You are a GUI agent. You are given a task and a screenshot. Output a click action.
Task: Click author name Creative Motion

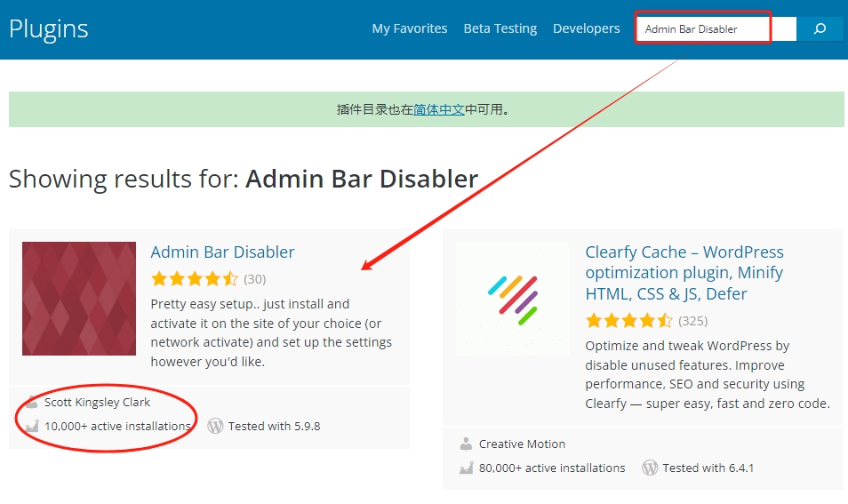point(522,444)
